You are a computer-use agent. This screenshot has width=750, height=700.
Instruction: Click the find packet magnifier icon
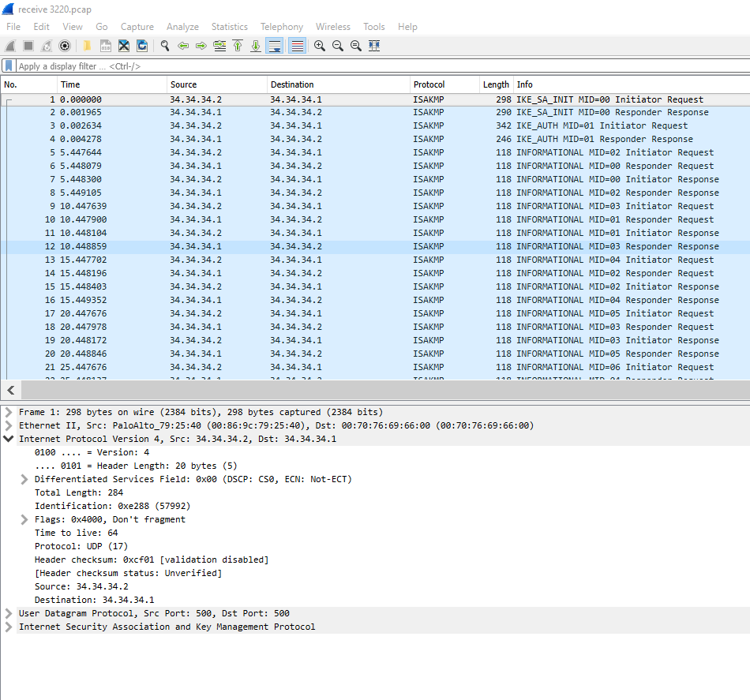click(x=165, y=46)
